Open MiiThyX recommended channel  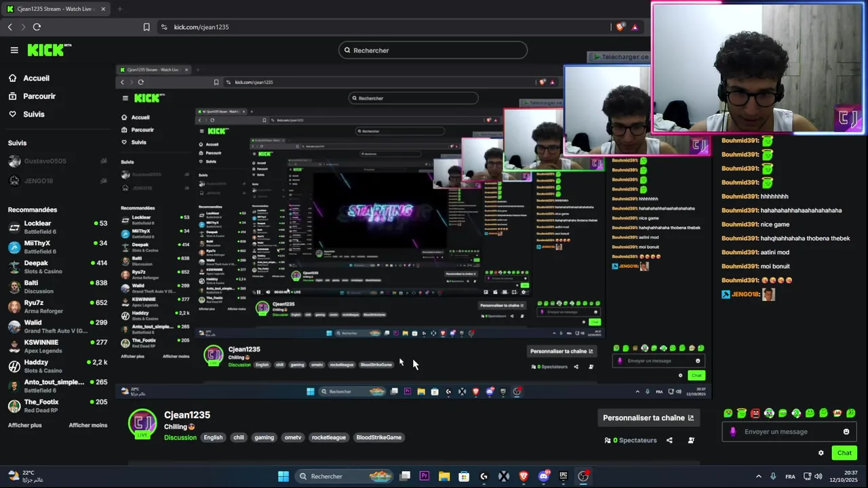(x=58, y=247)
